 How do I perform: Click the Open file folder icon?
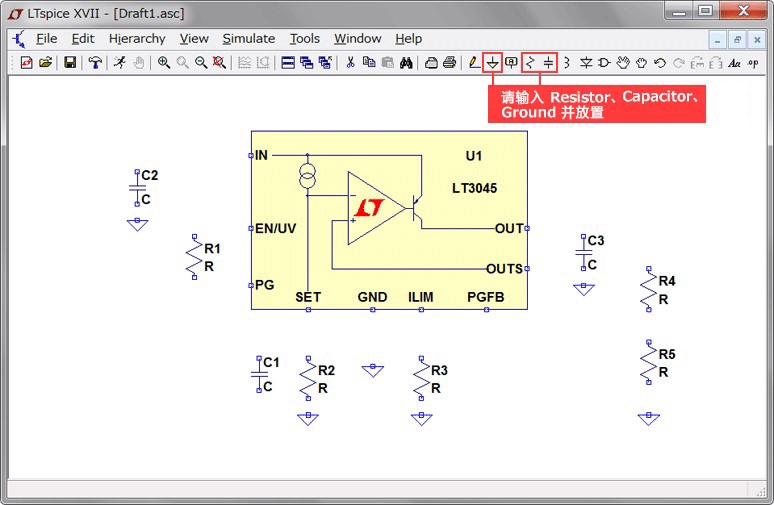(x=45, y=62)
